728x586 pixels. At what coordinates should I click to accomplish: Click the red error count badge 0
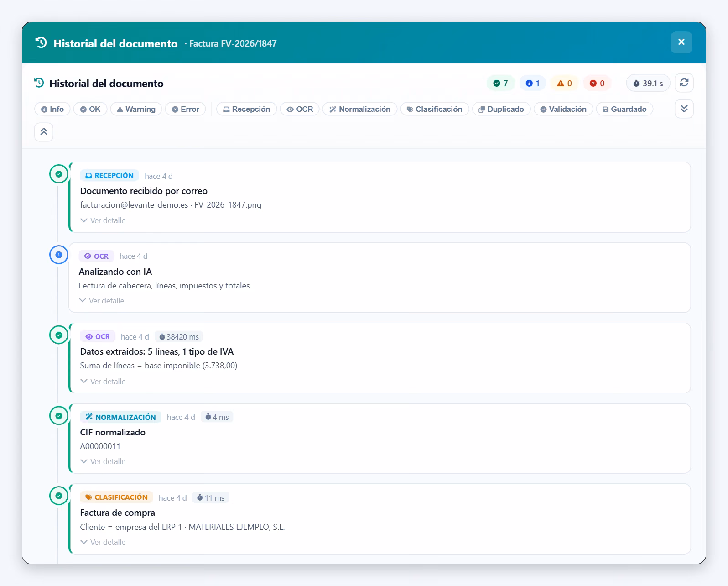597,83
